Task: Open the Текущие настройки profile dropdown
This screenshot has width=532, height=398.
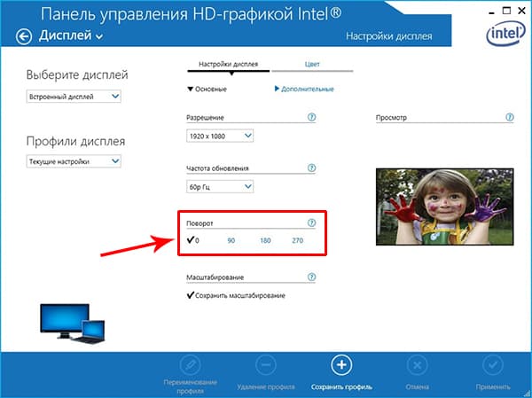Action: pyautogui.click(x=74, y=161)
